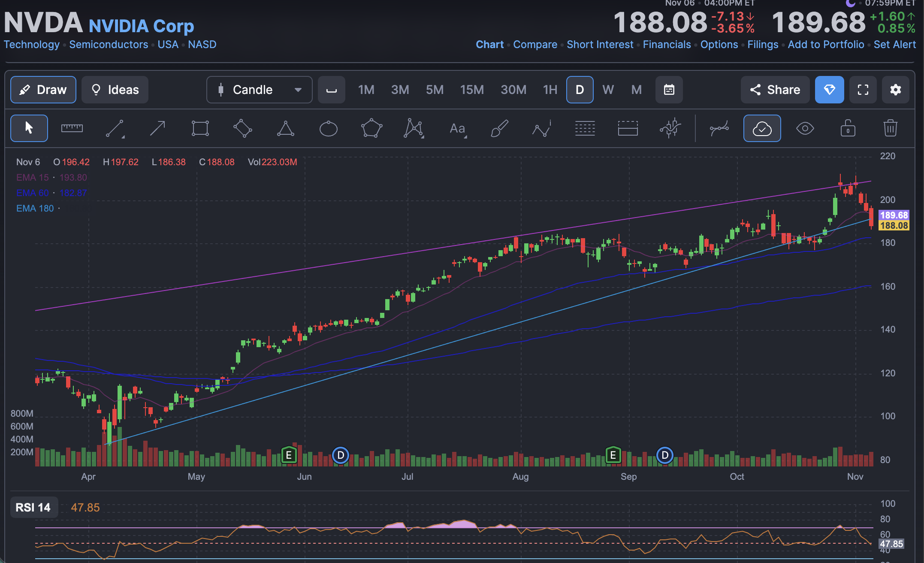The width and height of the screenshot is (924, 563).
Task: Switch to 15M timeframe
Action: point(472,90)
